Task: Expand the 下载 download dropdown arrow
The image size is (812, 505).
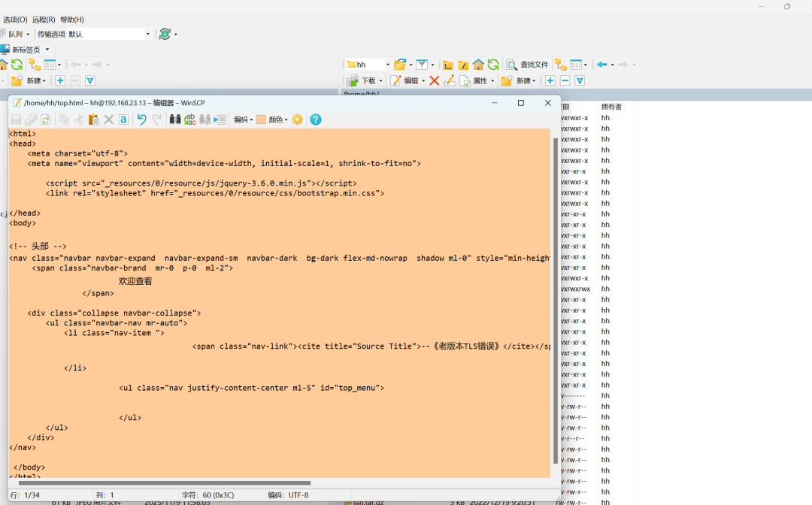Action: 380,80
